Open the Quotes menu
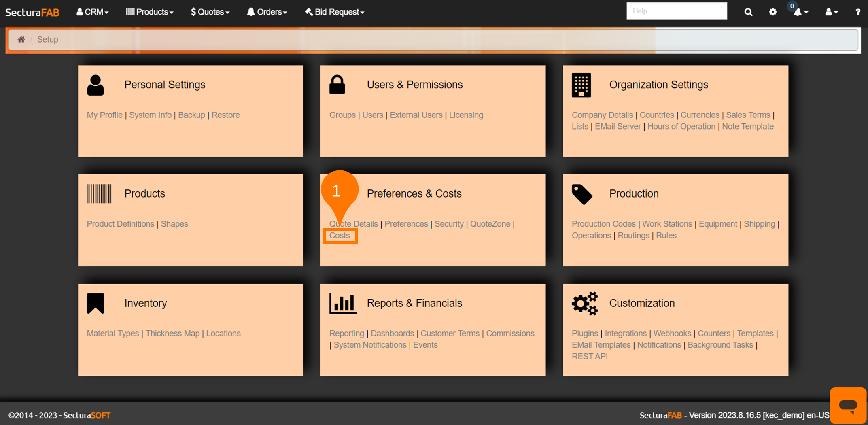The image size is (868, 425). click(x=210, y=12)
